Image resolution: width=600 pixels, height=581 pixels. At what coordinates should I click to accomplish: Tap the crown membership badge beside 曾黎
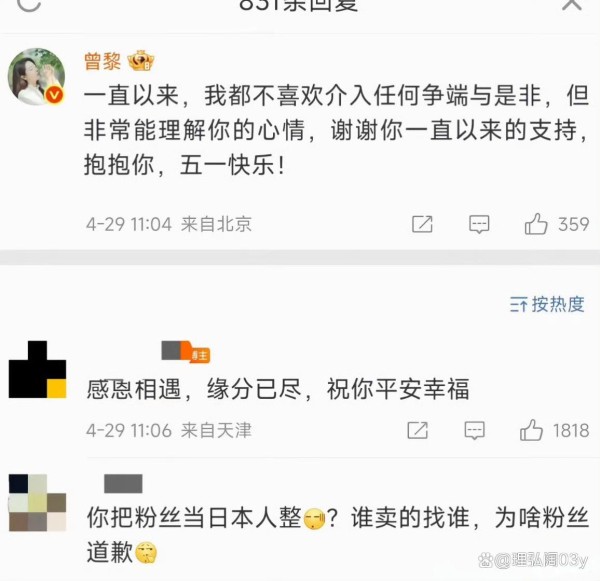coord(141,60)
